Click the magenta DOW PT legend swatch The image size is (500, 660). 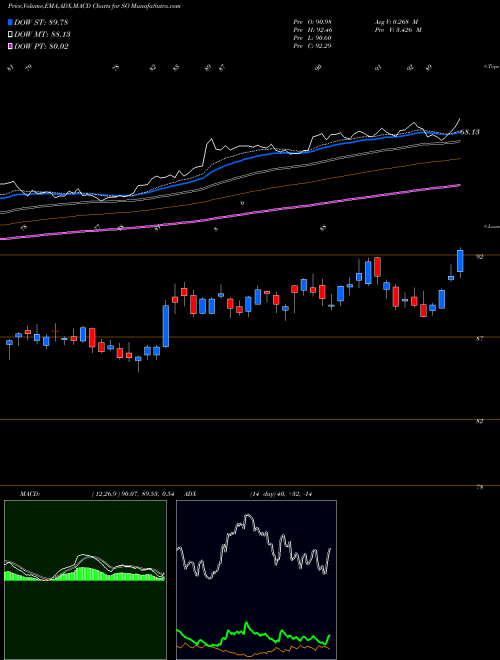[x=10, y=46]
